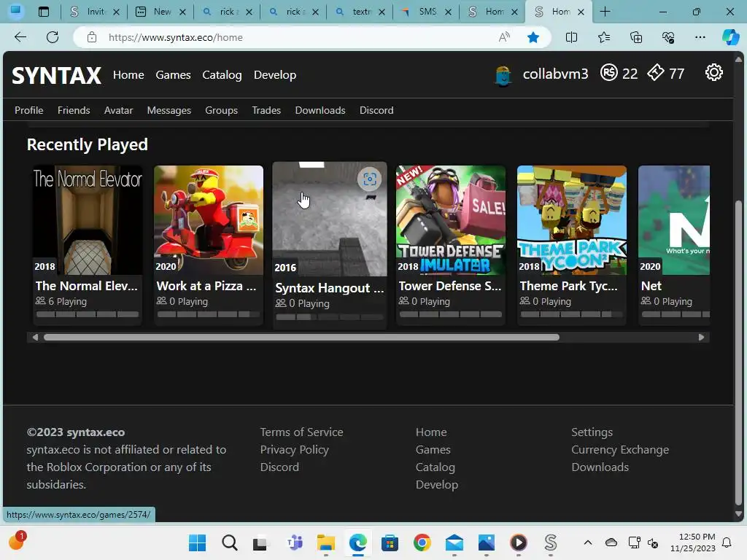The height and width of the screenshot is (560, 747).
Task: Open Terms of Service footer link
Action: 301,432
